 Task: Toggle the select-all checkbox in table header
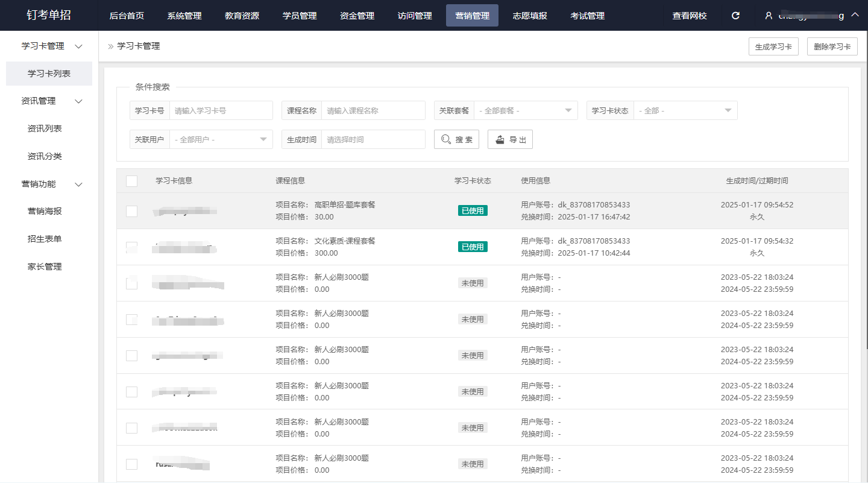click(131, 181)
